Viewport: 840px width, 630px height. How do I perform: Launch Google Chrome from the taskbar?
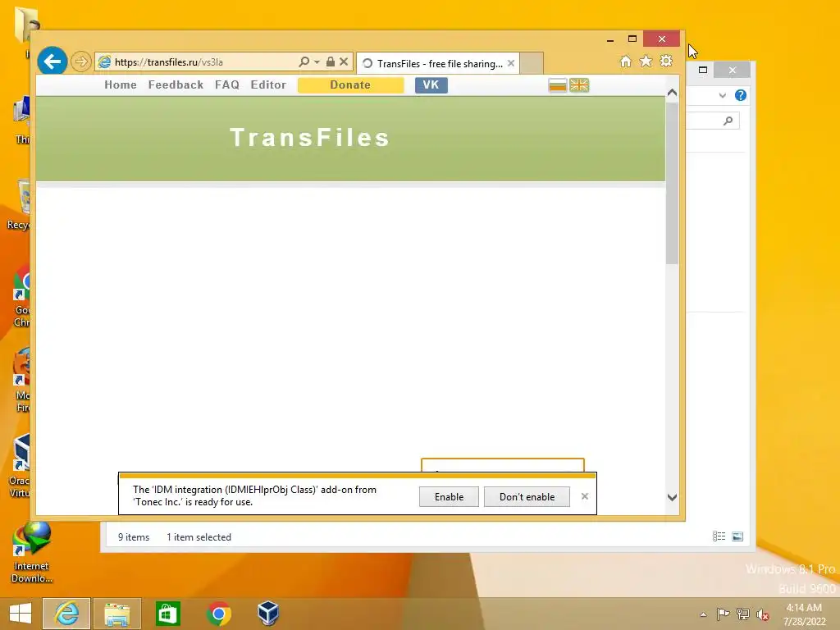pyautogui.click(x=218, y=614)
